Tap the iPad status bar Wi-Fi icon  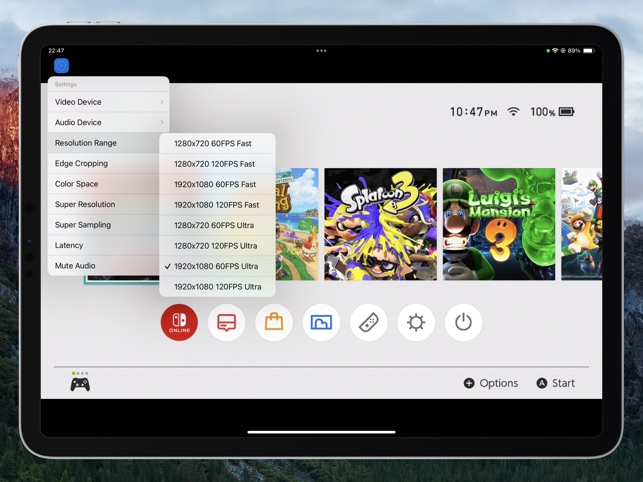(555, 51)
